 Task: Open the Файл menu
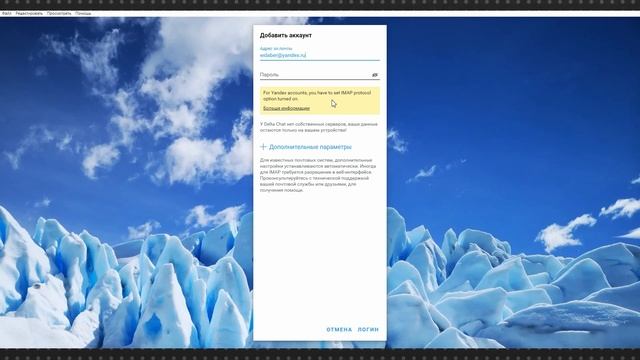[x=7, y=13]
